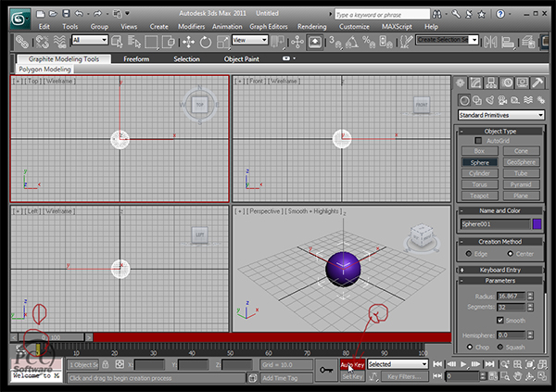This screenshot has width=556, height=392.
Task: Activate the Select and Rotate tool
Action: (206, 42)
